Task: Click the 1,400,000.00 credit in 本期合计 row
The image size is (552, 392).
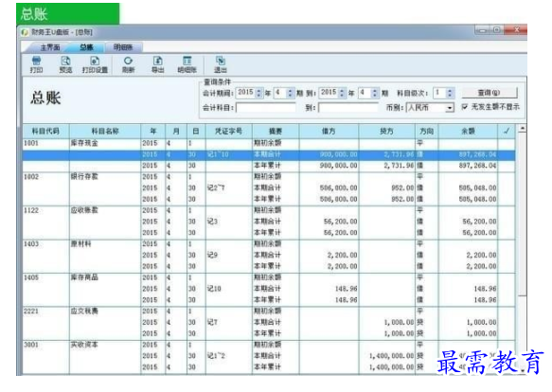Action: pos(391,356)
